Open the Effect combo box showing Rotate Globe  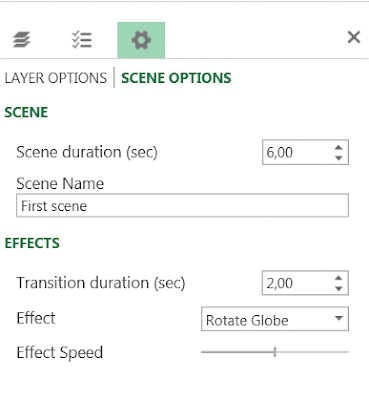click(x=275, y=319)
